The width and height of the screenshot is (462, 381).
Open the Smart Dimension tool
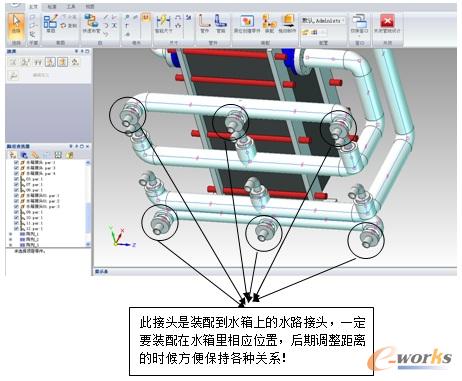[x=163, y=23]
